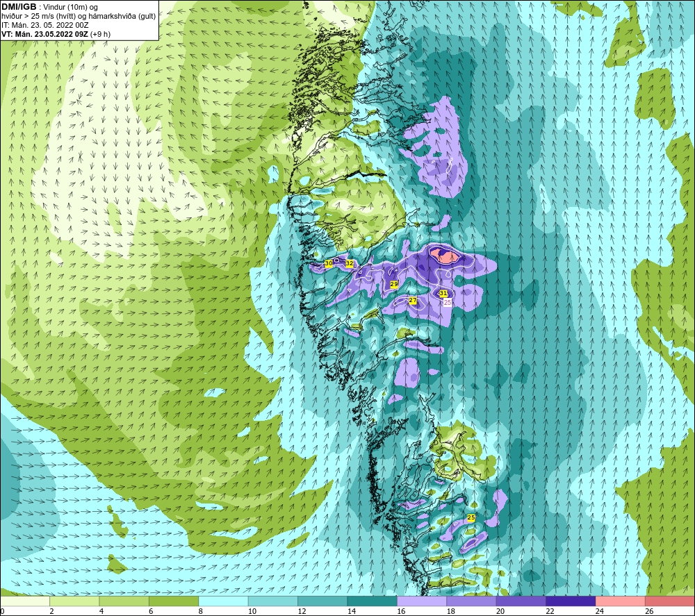Viewport: 695px width, 616px height.
Task: Click the legend scale number 12
Action: (302, 611)
